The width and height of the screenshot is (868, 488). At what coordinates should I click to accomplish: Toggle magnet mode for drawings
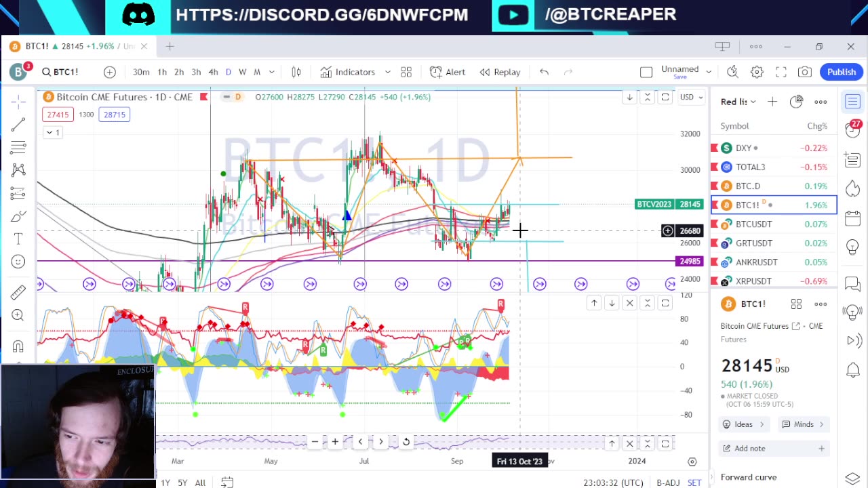[18, 346]
